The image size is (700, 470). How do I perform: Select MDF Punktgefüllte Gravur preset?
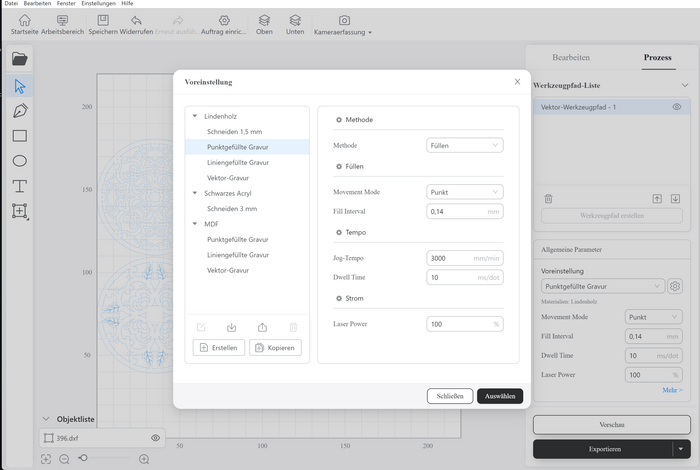[247, 239]
